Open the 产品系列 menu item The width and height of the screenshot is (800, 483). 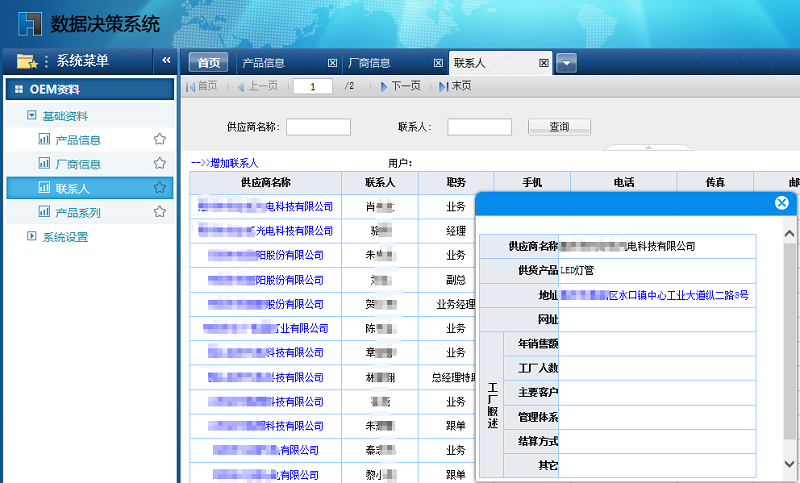pos(78,212)
